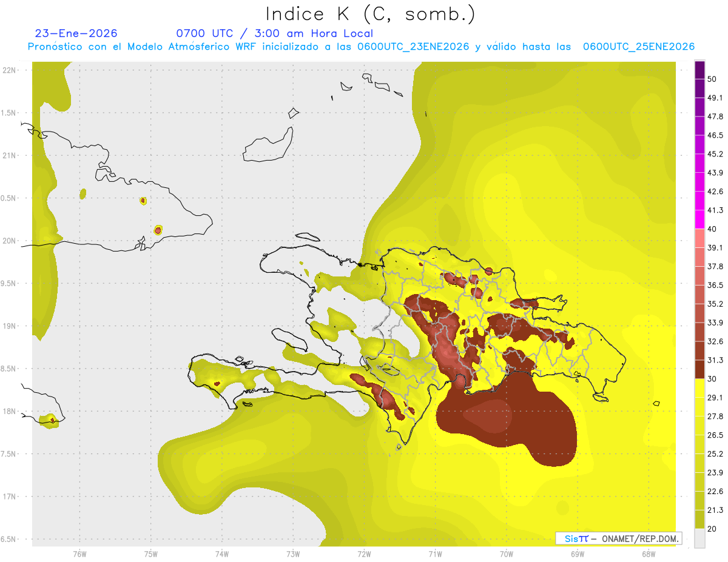This screenshot has height=562, width=728.
Task: Click legend value '26.5'
Action: coord(715,435)
